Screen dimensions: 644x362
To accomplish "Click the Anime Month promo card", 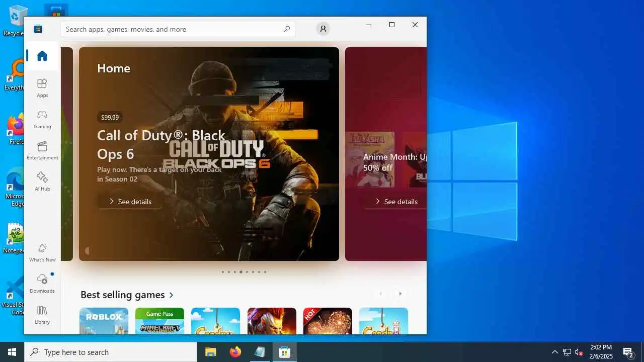I will pos(386,154).
